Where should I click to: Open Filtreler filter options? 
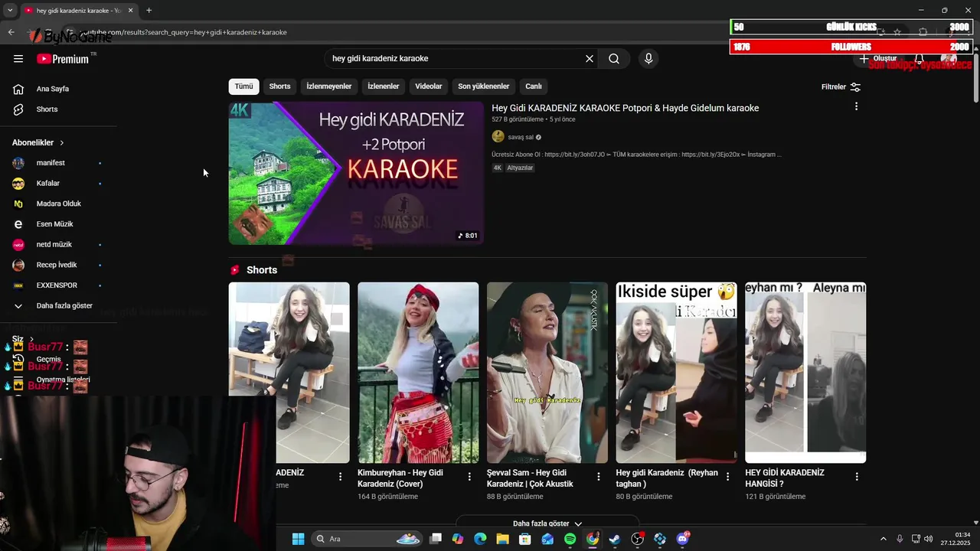coord(841,86)
